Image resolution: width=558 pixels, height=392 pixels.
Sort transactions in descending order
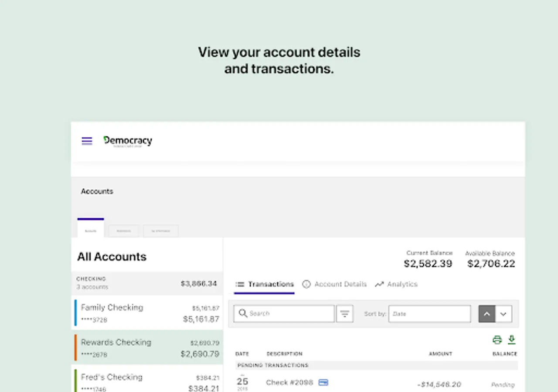tap(504, 314)
